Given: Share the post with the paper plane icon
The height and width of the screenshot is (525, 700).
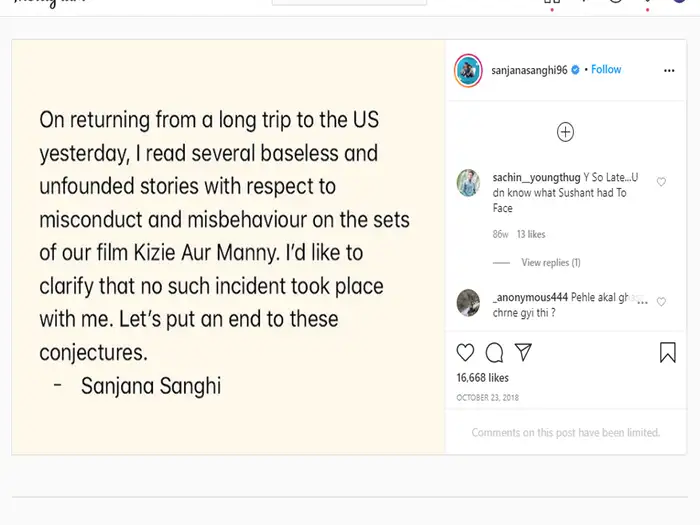Looking at the screenshot, I should 522,352.
